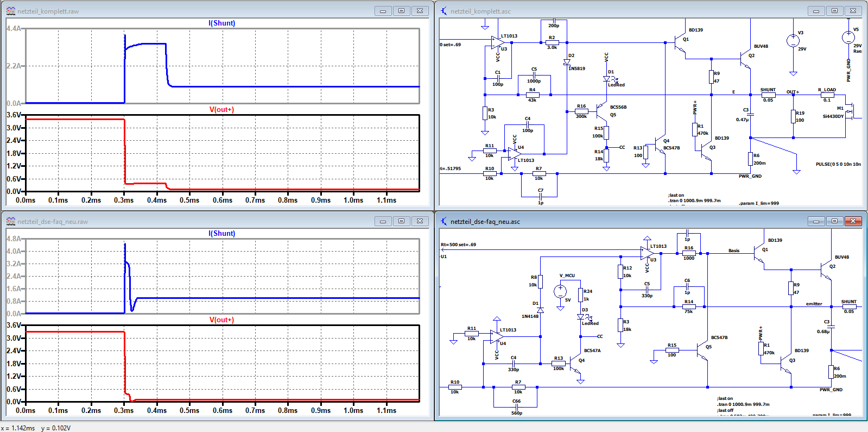Screen dimensions: 868x432
Task: Click the V(out+) trace label in netzteil_dse-faq_neu.raw
Action: coord(221,320)
